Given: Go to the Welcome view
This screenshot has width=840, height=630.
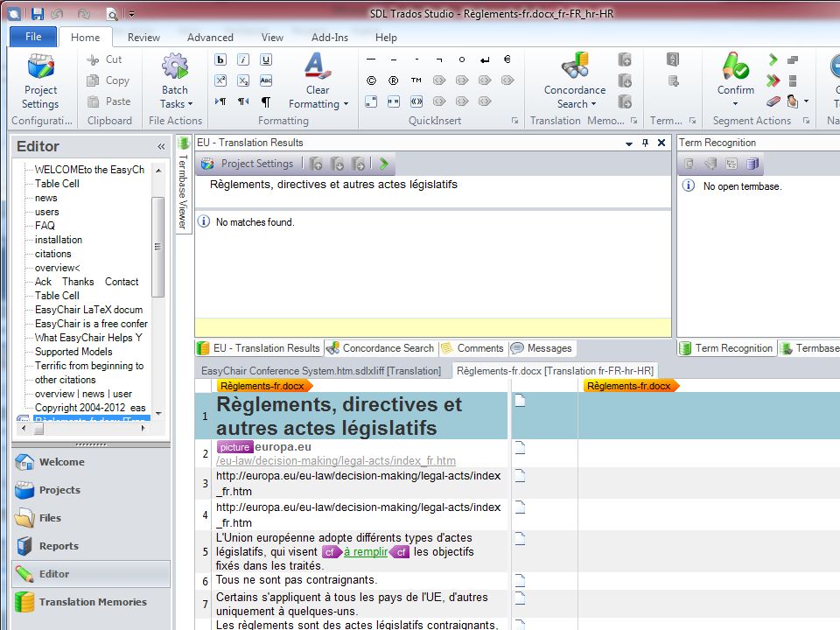Looking at the screenshot, I should [x=91, y=462].
